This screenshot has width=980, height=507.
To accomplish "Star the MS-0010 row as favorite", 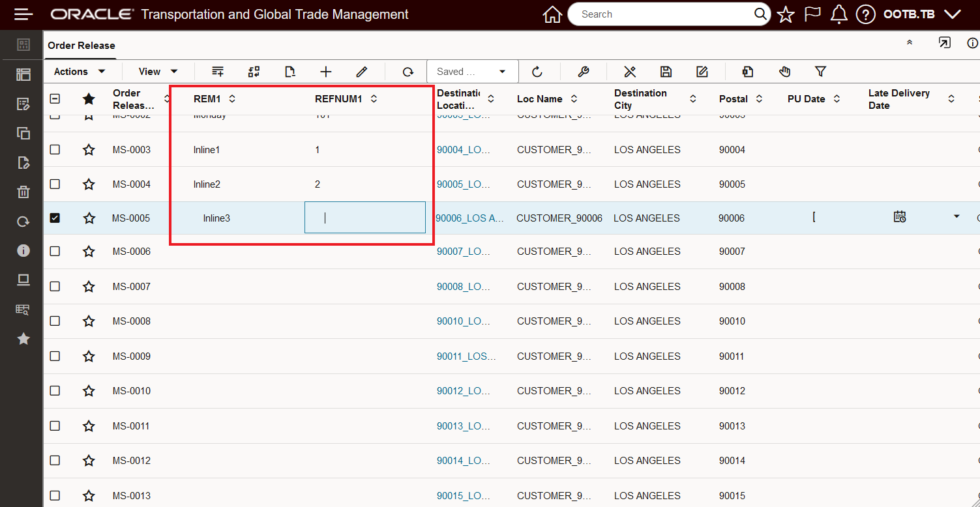I will tap(89, 391).
